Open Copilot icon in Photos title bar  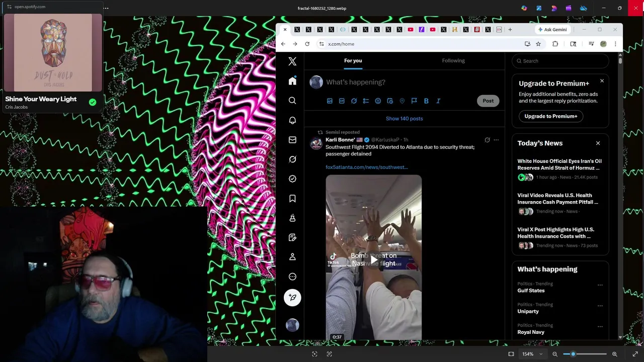(524, 8)
